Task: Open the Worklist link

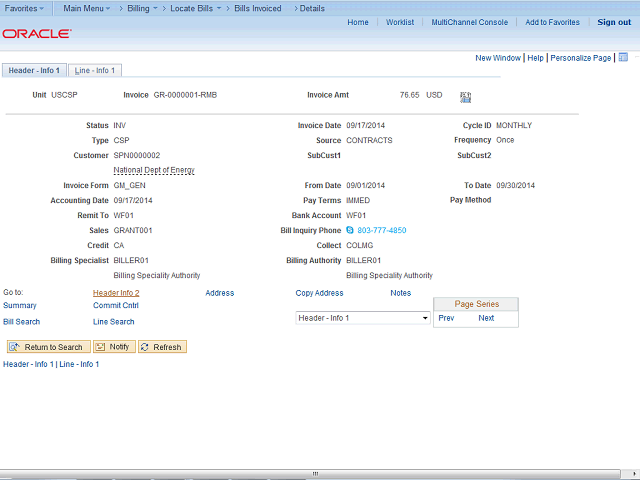Action: point(400,22)
